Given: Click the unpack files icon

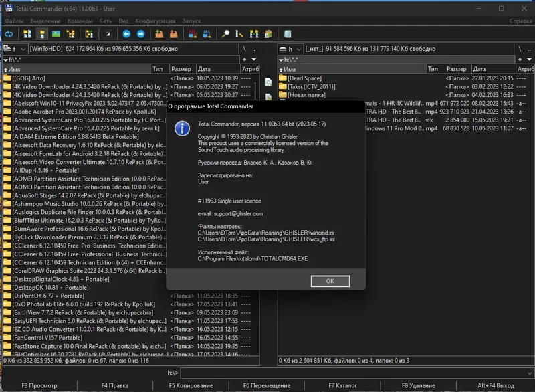Looking at the screenshot, I should [174, 34].
